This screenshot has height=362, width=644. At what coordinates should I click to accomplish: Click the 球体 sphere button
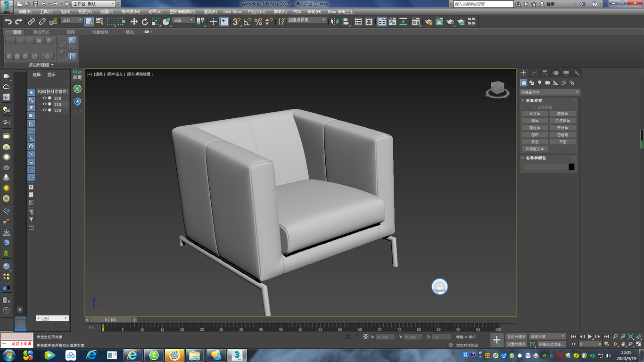(535, 121)
